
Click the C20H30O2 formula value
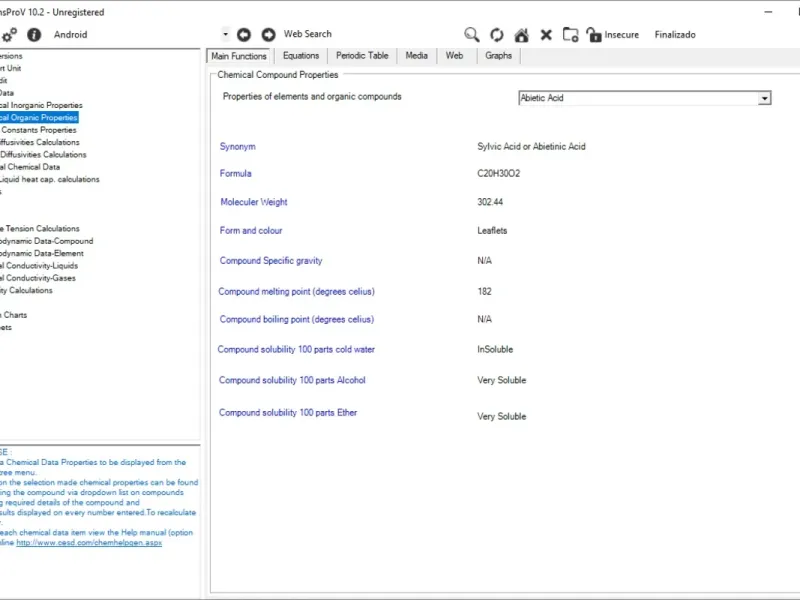click(498, 173)
